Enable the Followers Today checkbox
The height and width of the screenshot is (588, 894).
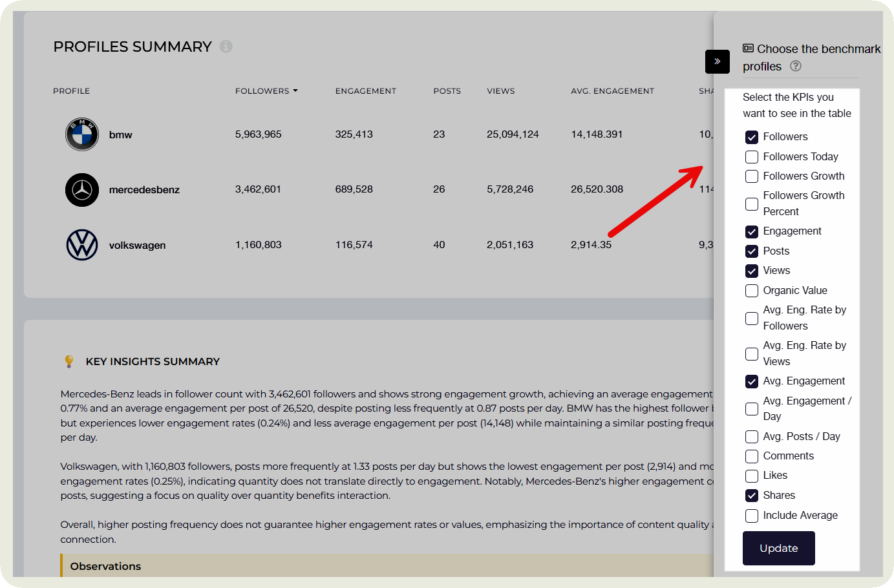[752, 157]
